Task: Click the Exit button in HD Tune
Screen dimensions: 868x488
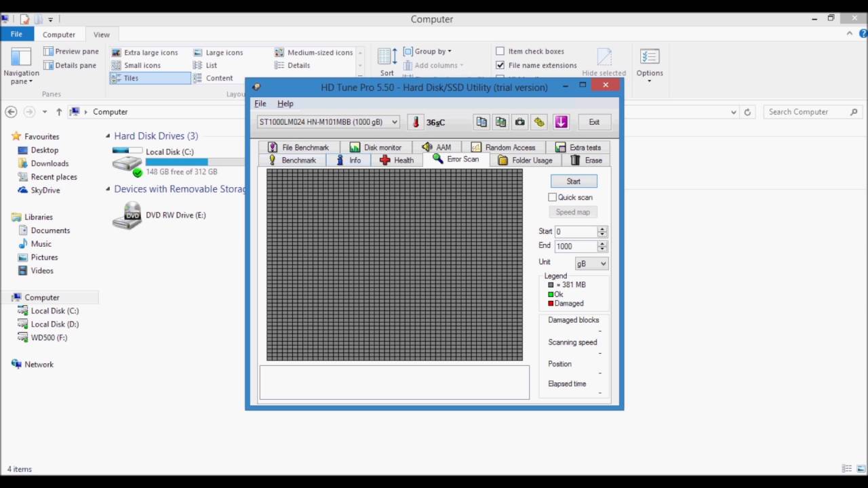Action: [594, 122]
